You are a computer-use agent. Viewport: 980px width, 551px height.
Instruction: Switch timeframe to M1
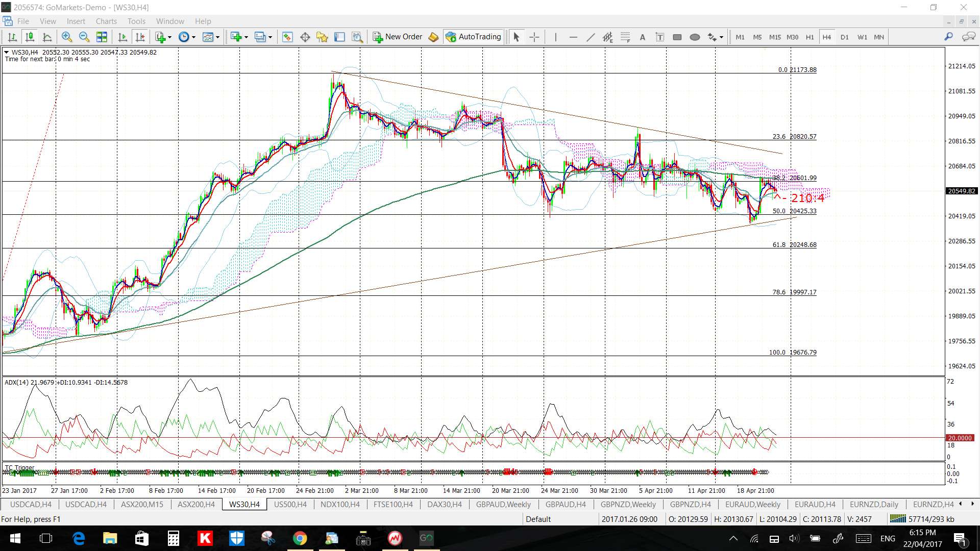click(x=740, y=37)
